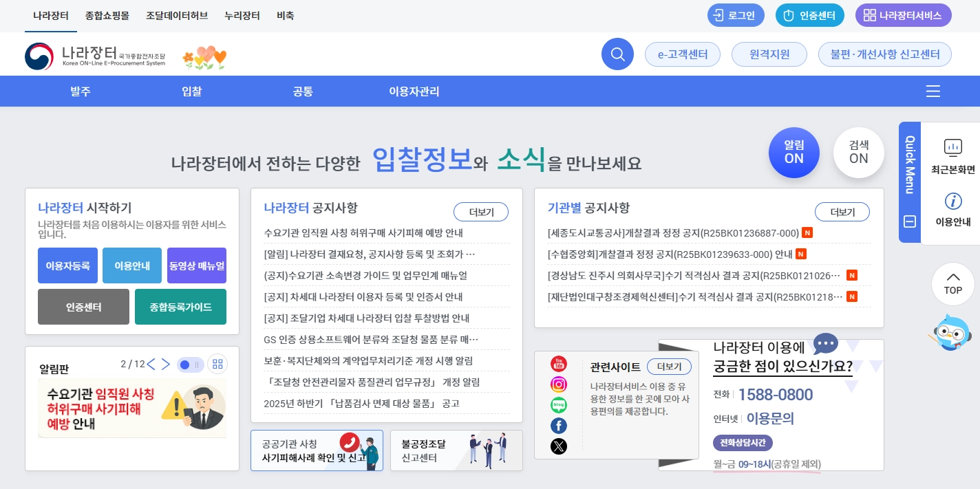Open the 인증센터 button in the header
This screenshot has width=980, height=489.
810,15
